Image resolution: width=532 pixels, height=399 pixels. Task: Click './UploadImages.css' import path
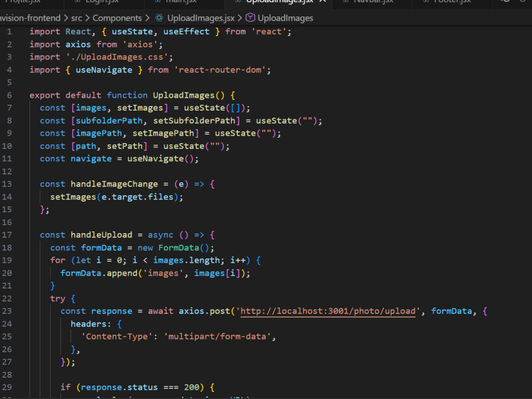tap(117, 57)
